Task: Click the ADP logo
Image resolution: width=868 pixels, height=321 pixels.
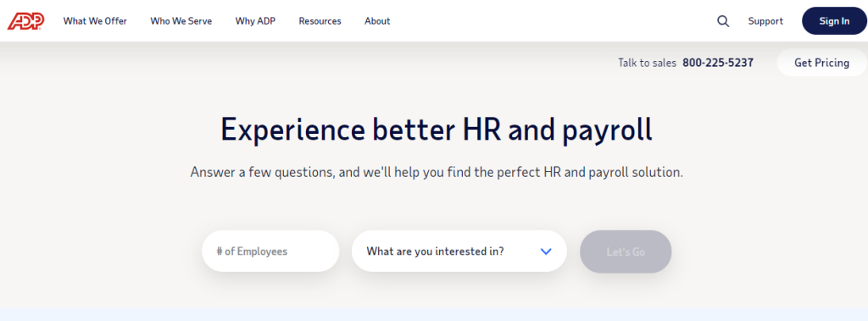Action: tap(26, 21)
